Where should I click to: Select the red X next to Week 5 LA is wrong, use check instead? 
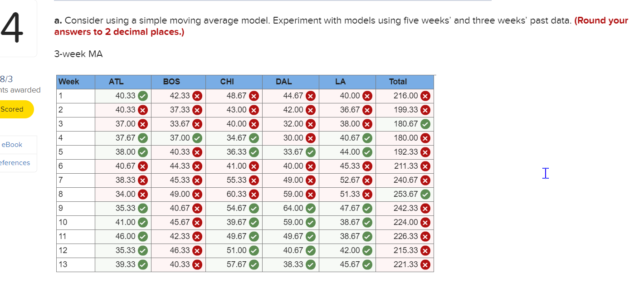(368, 152)
